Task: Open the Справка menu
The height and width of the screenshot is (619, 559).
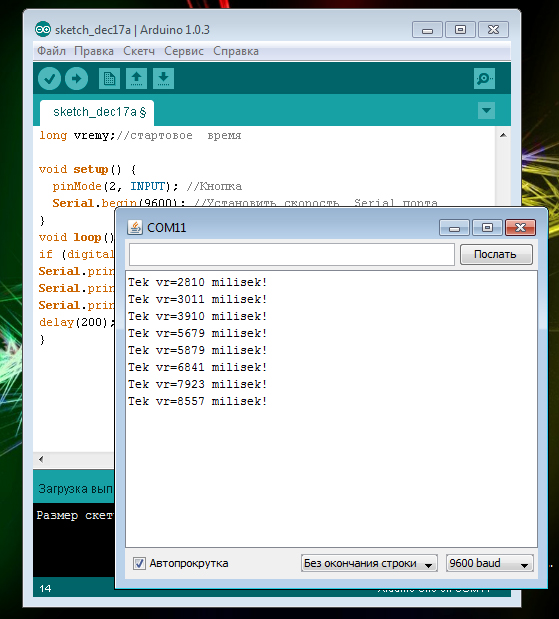Action: click(236, 51)
